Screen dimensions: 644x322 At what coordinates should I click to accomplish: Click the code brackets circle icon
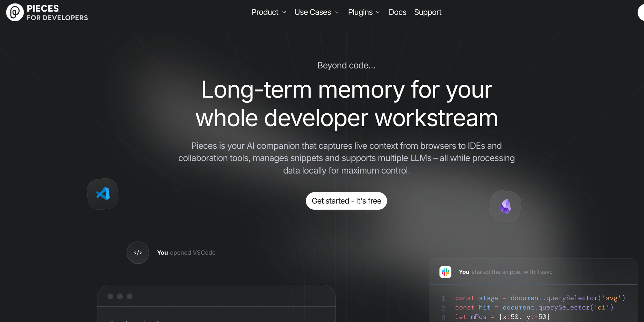[x=138, y=253]
